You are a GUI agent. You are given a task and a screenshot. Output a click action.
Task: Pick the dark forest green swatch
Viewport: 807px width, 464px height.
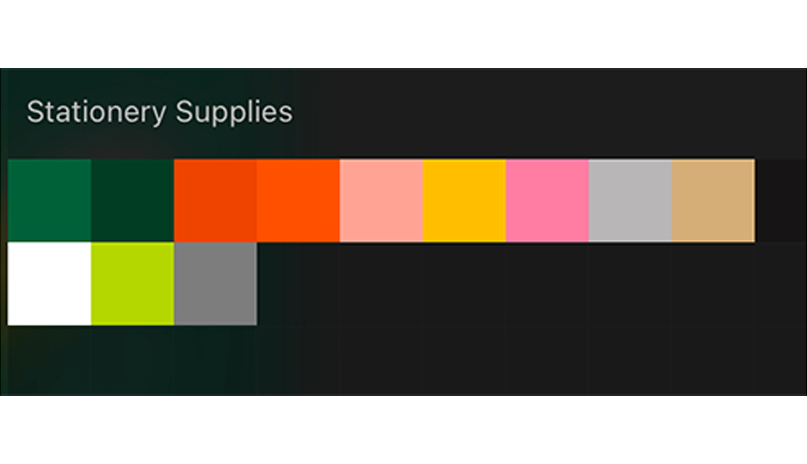coord(132,200)
